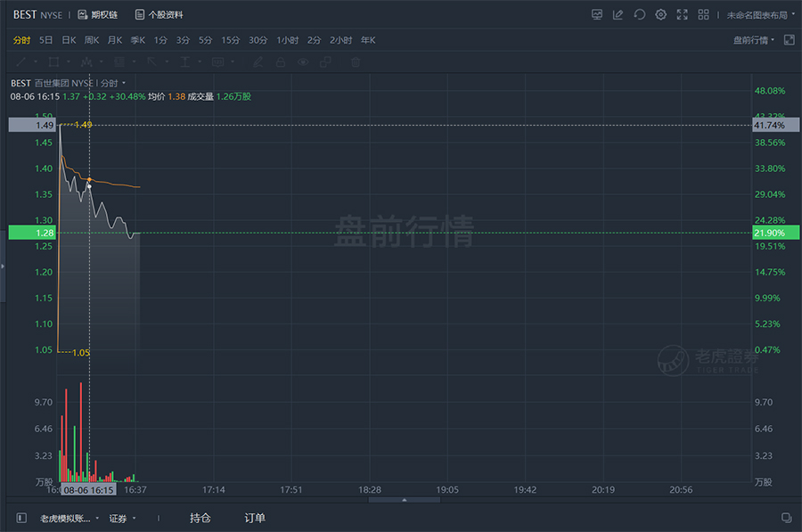Open the 盘前行情 session dropdown
Screen dimensions: 802x532
pyautogui.click(x=753, y=40)
